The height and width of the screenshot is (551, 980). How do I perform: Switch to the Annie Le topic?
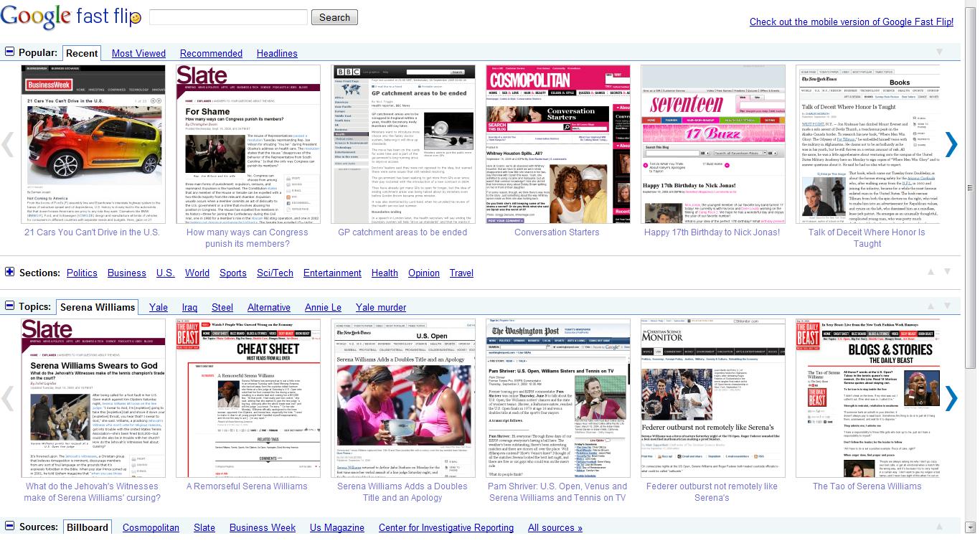tap(323, 307)
